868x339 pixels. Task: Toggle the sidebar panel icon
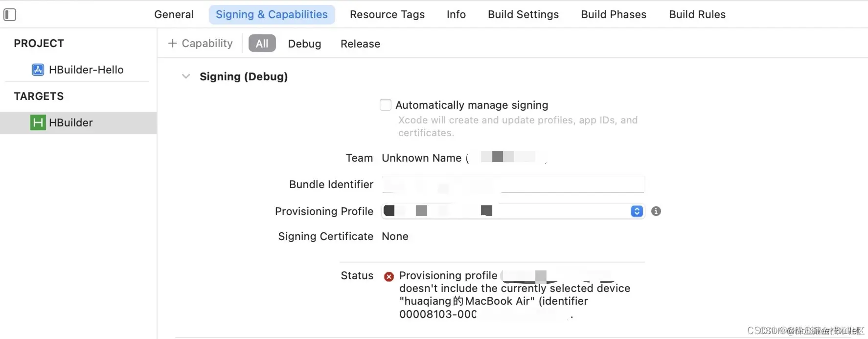click(x=10, y=15)
